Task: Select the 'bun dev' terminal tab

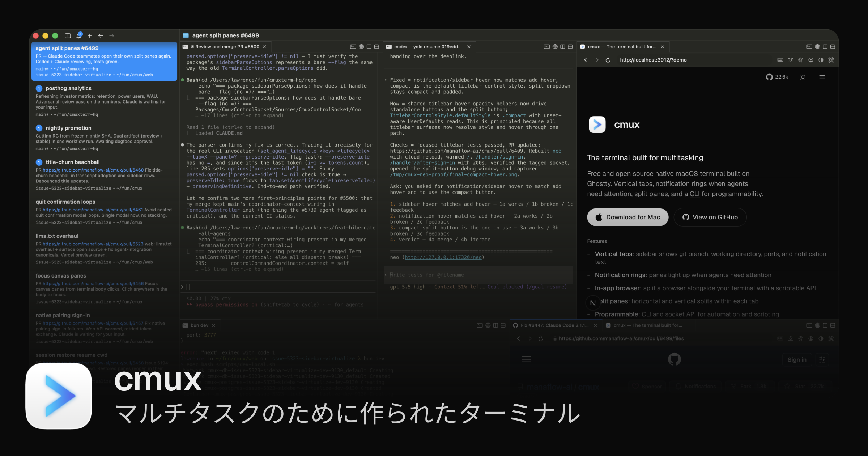Action: pyautogui.click(x=199, y=325)
